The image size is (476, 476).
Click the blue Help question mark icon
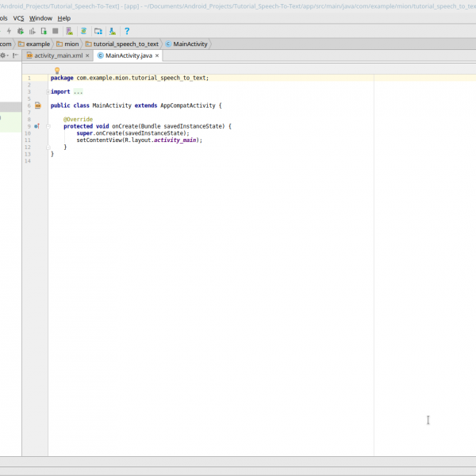tap(127, 31)
